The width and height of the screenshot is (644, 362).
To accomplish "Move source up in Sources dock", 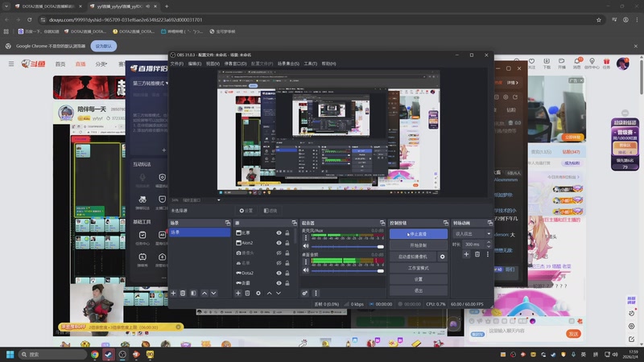I will click(269, 293).
